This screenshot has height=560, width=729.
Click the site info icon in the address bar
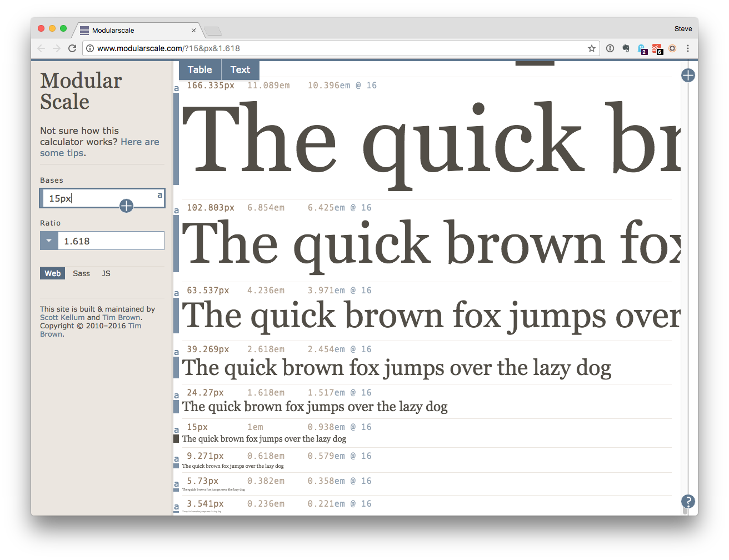point(90,48)
